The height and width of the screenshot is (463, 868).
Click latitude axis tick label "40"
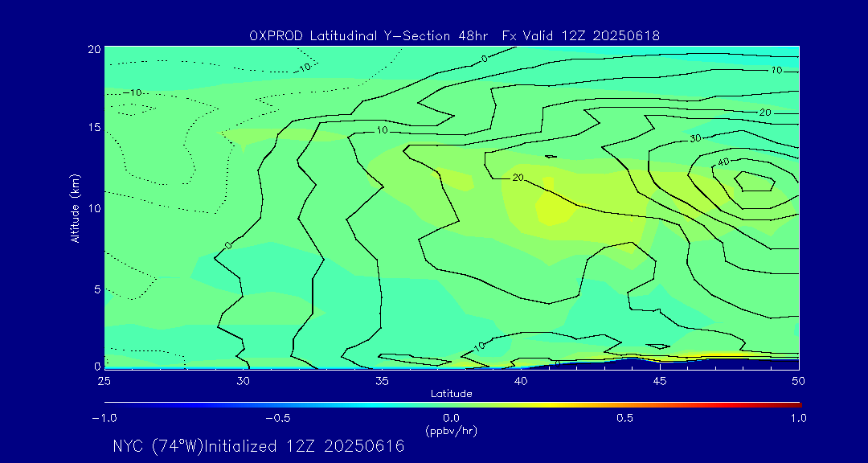click(x=520, y=381)
